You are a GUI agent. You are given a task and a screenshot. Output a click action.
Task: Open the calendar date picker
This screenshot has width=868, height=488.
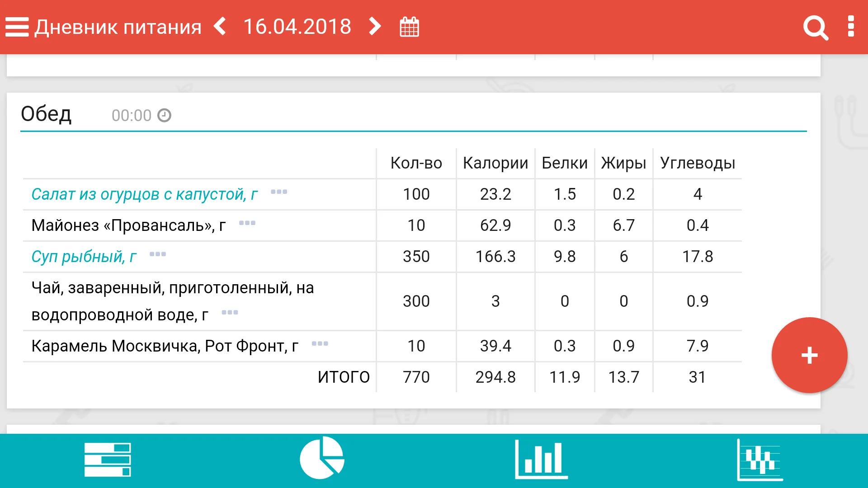tap(410, 27)
